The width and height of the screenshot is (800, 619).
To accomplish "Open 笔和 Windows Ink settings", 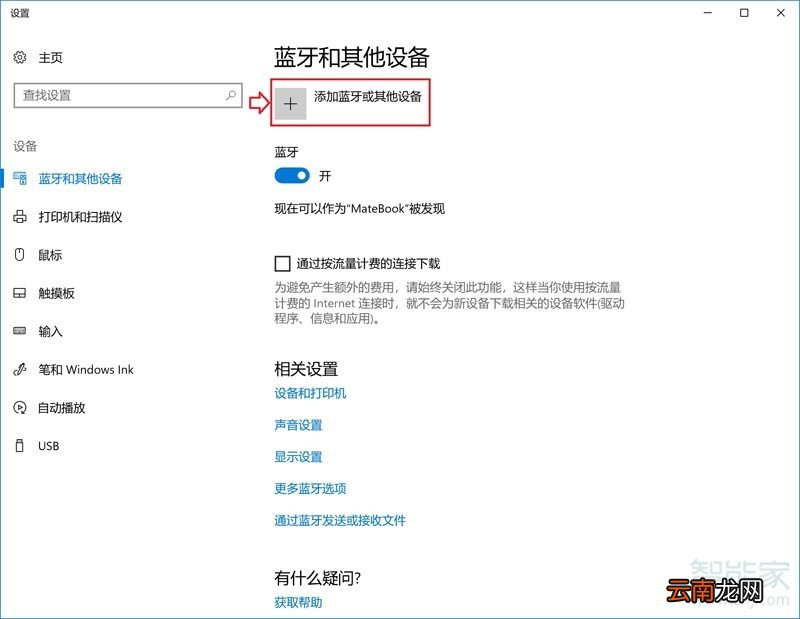I will 86,369.
